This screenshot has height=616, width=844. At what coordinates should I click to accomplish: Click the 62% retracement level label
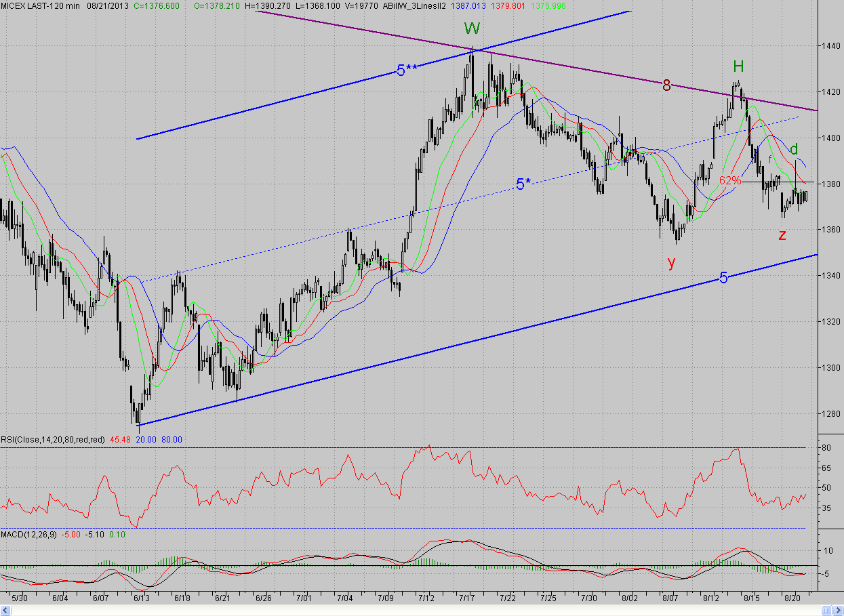730,181
